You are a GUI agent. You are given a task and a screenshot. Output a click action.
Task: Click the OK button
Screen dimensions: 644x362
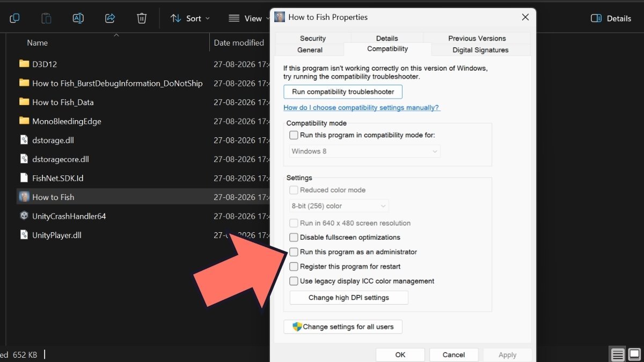[400, 354]
